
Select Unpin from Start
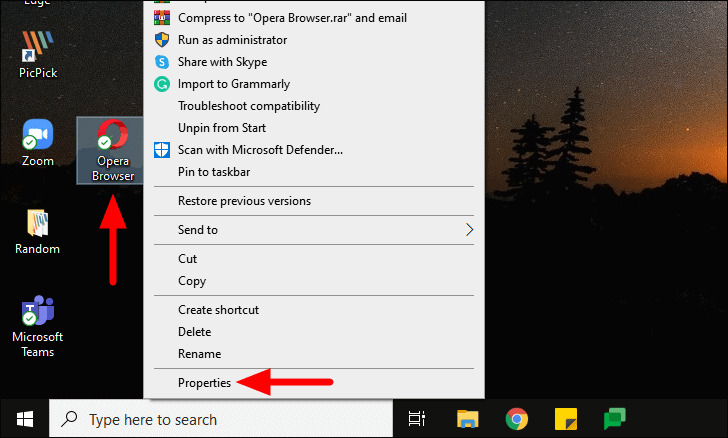pyautogui.click(x=314, y=128)
